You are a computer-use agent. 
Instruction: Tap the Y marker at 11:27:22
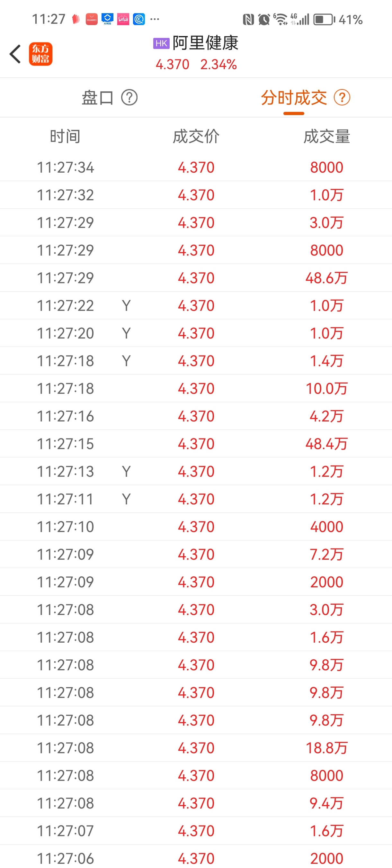point(126,306)
